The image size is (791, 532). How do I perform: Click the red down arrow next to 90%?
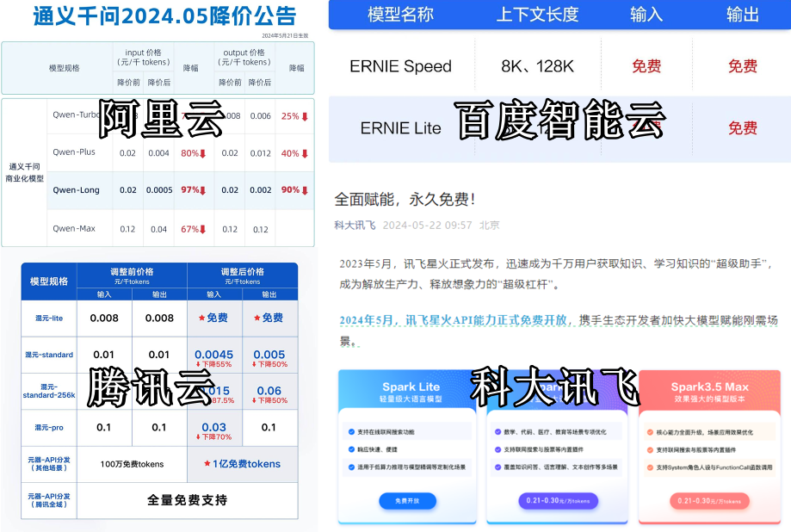tap(305, 191)
